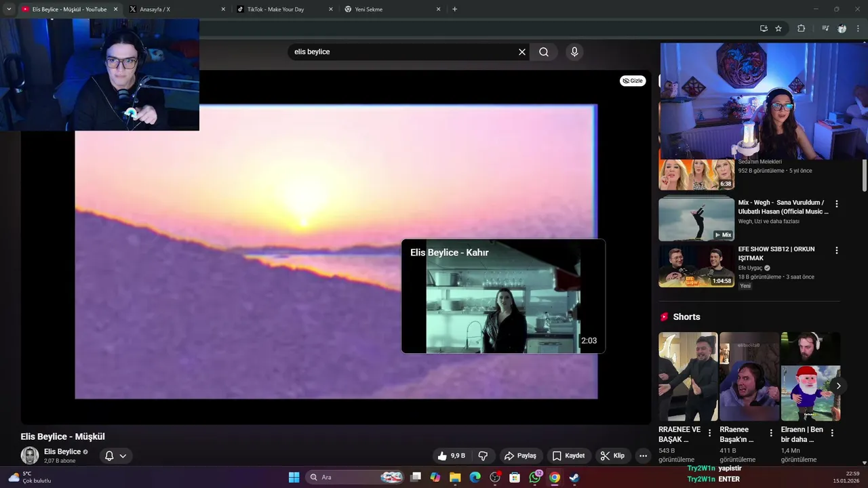Click the Shorts section heading
This screenshot has width=868, height=488.
pyautogui.click(x=686, y=317)
